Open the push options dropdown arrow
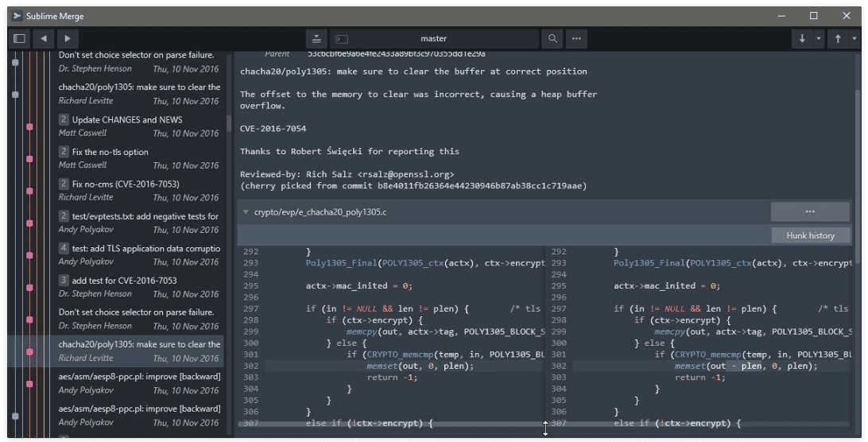This screenshot has height=442, width=868. 854,39
